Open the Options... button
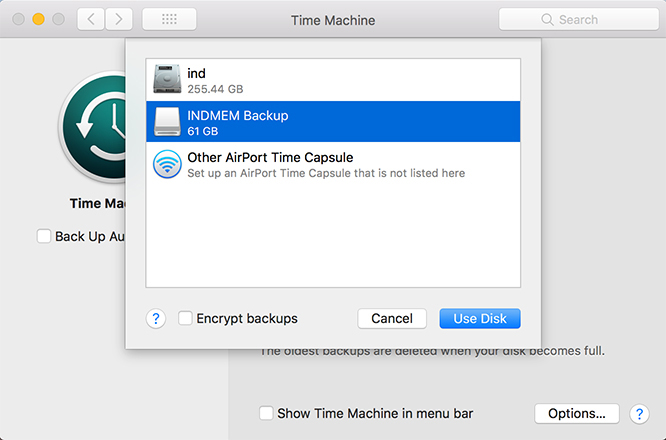 [577, 413]
